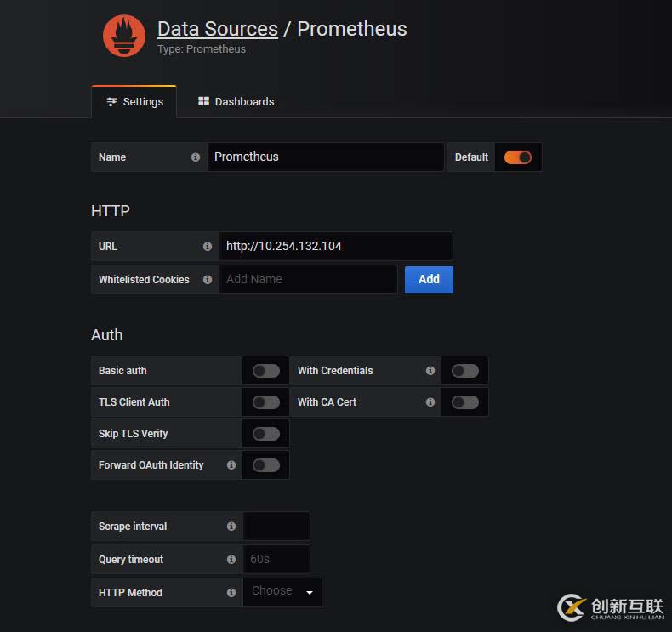
Task: Open the HTTP Method Choose dropdown
Action: (282, 592)
